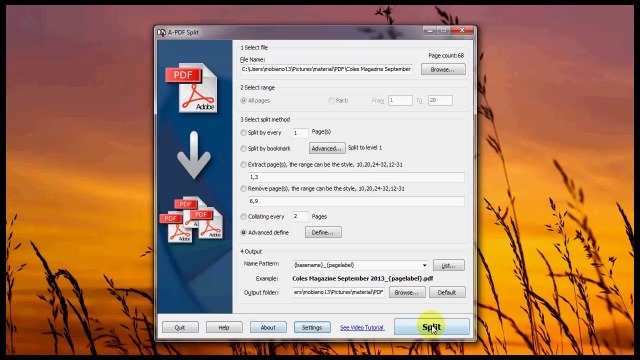640x360 pixels.
Task: Click the A-PDF Split title bar icon
Action: [x=162, y=32]
